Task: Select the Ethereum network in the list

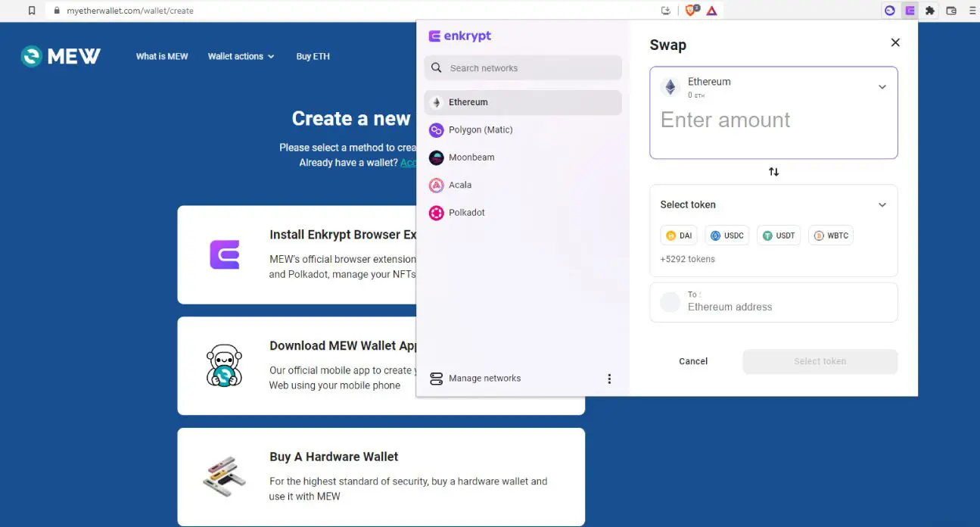Action: 523,102
